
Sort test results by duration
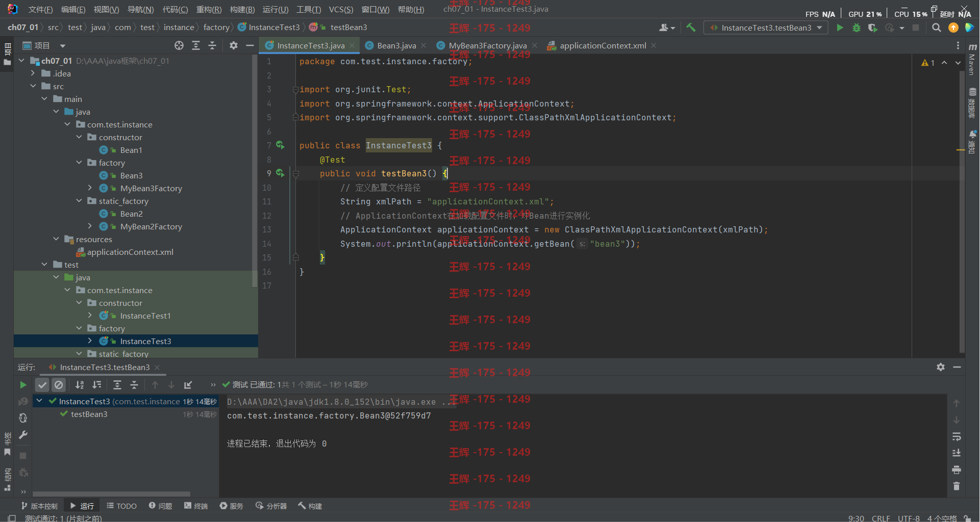click(x=97, y=385)
